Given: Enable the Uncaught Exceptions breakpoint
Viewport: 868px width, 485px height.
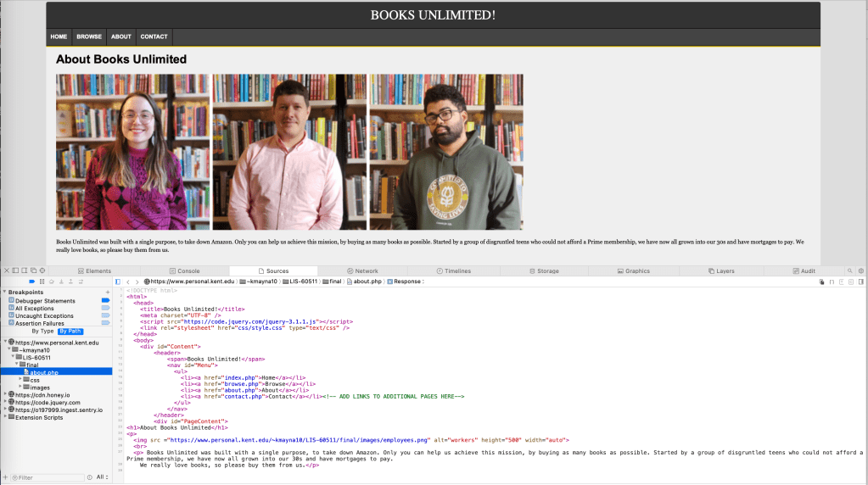Looking at the screenshot, I should [x=105, y=316].
